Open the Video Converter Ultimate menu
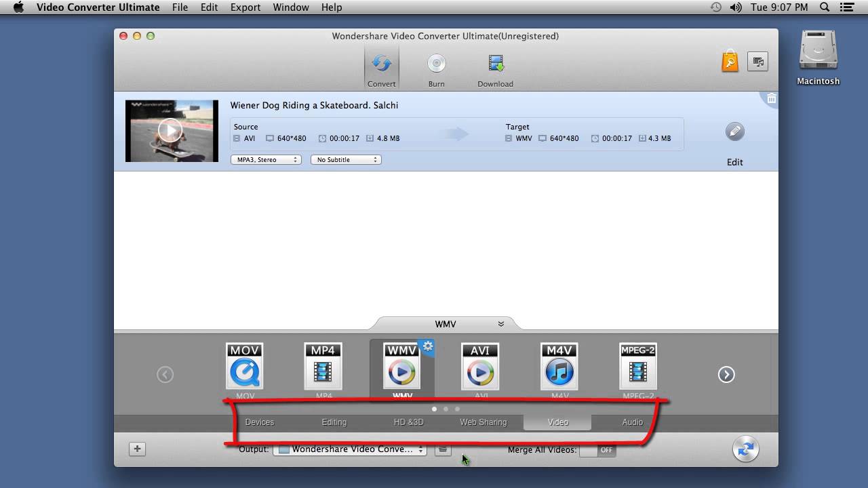The image size is (868, 488). tap(98, 7)
